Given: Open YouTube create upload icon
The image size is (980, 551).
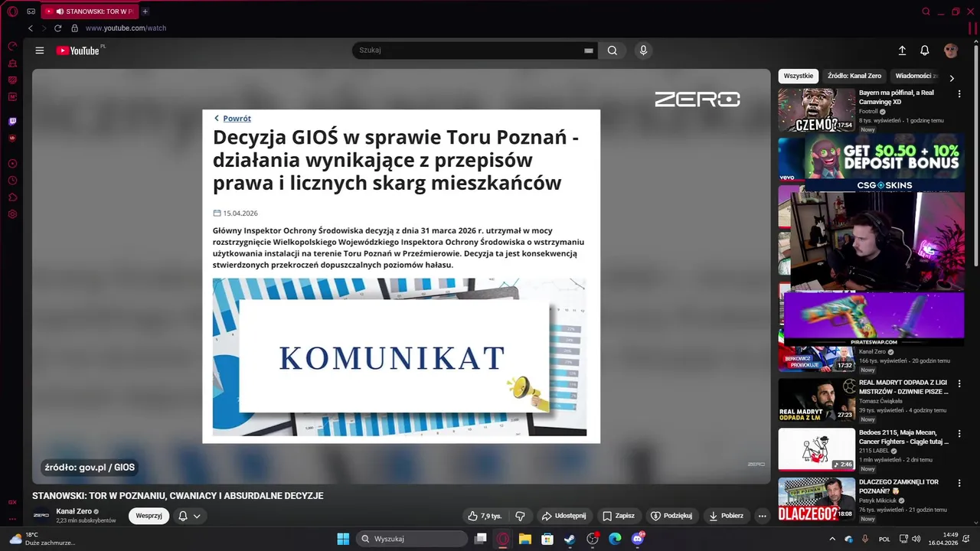Looking at the screenshot, I should coord(902,51).
